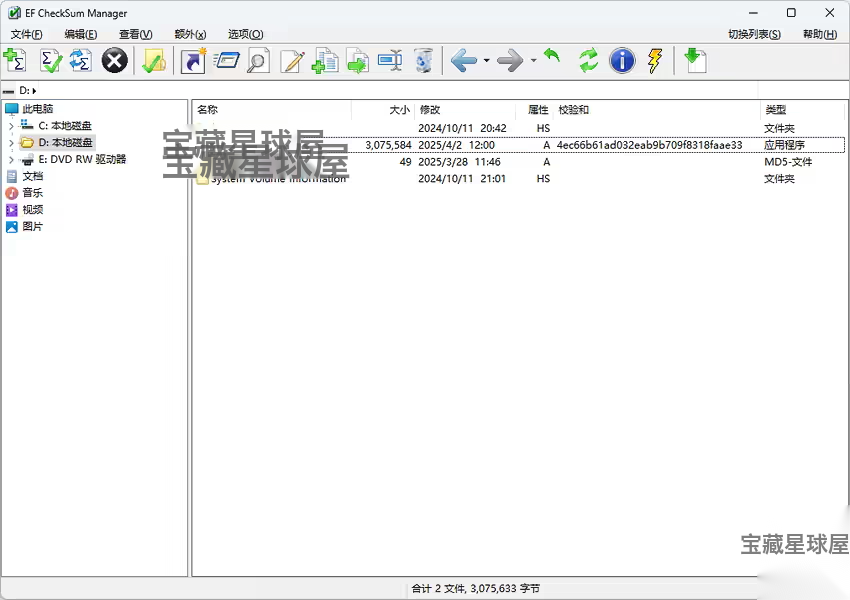Click the gray forward arrow
Image resolution: width=850 pixels, height=600 pixels.
(x=510, y=60)
